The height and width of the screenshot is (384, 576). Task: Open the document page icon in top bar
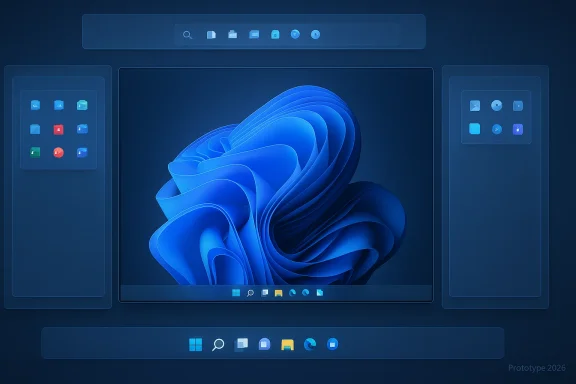coord(211,35)
